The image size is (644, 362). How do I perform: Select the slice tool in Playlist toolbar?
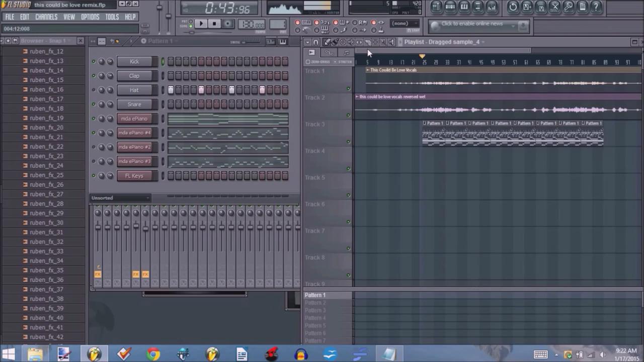click(x=367, y=42)
